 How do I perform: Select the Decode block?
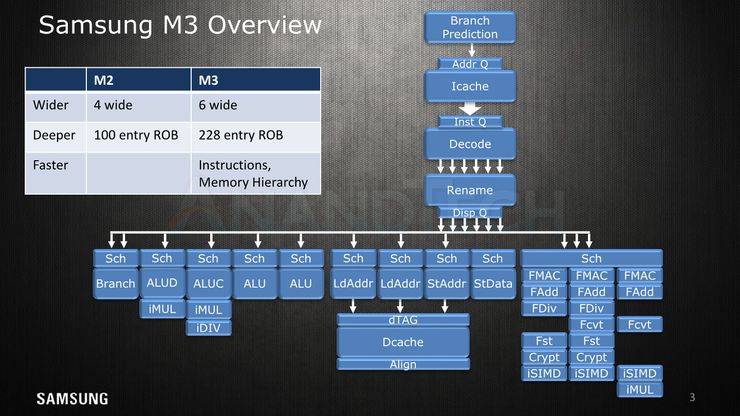point(470,144)
